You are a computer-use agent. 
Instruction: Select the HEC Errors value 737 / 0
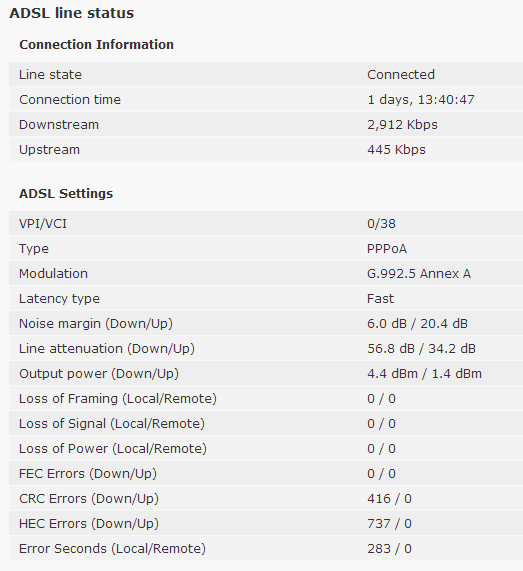click(x=389, y=524)
